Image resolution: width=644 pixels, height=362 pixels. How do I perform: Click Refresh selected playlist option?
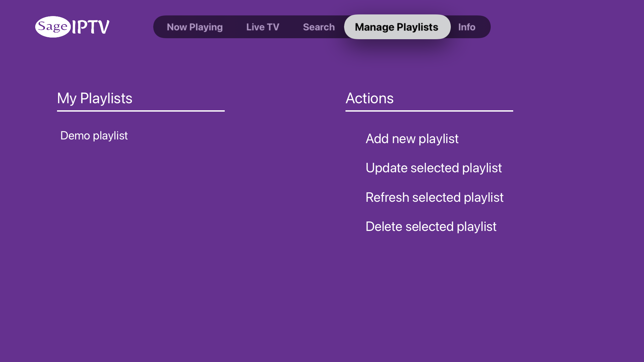(x=434, y=197)
